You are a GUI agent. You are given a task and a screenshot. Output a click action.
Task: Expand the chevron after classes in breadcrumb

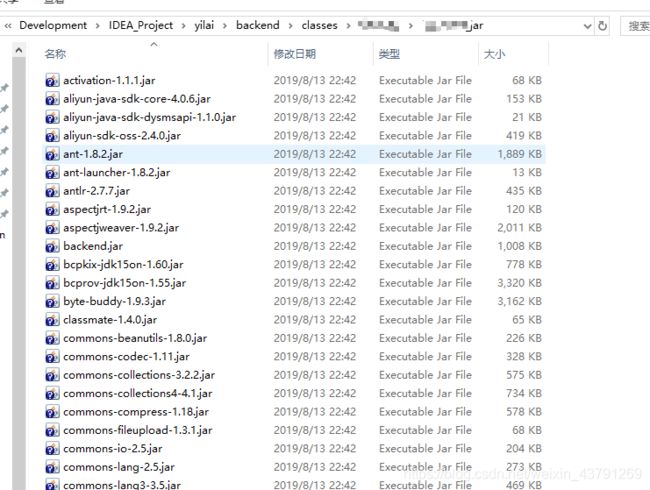[348, 26]
